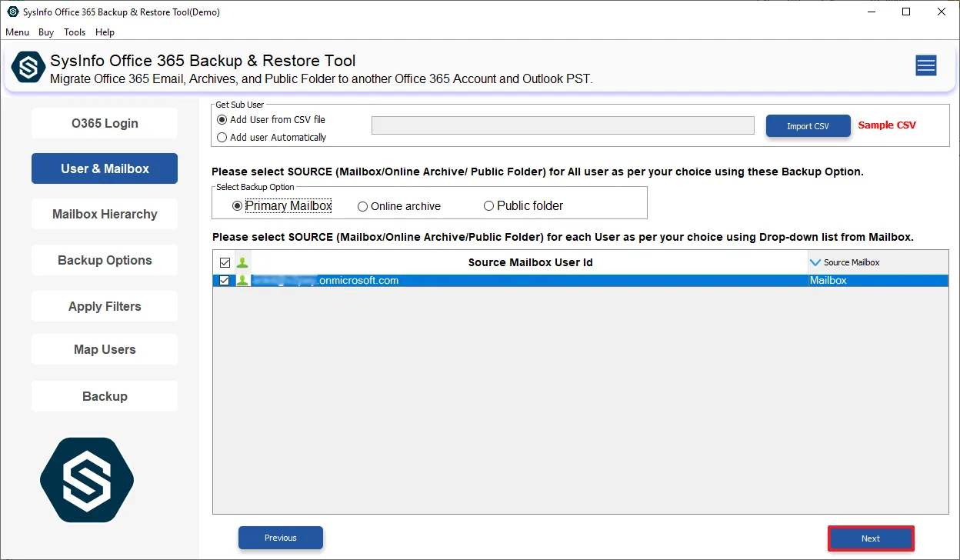Select Add user Automatically radio button
This screenshot has height=560, width=960.
tap(222, 138)
